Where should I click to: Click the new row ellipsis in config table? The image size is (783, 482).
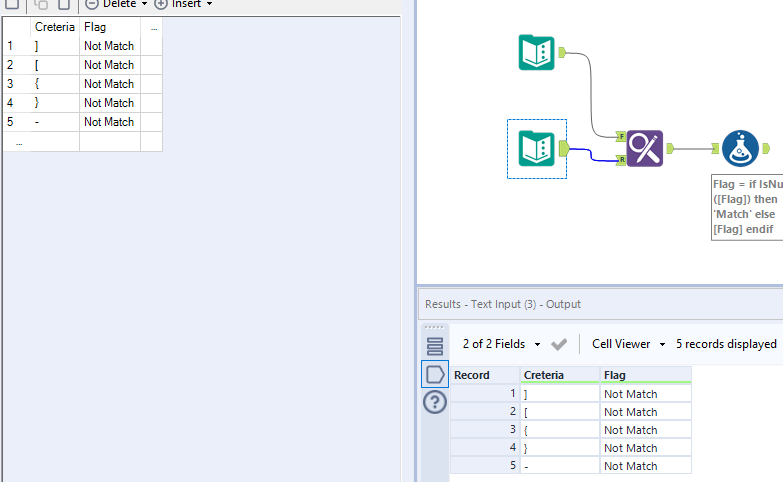pyautogui.click(x=19, y=142)
